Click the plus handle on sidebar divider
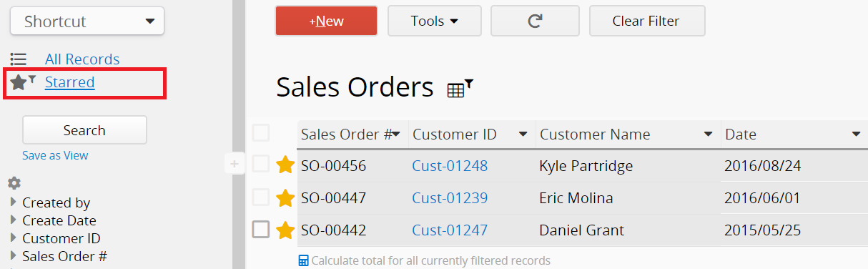This screenshot has height=269, width=868. tap(234, 164)
